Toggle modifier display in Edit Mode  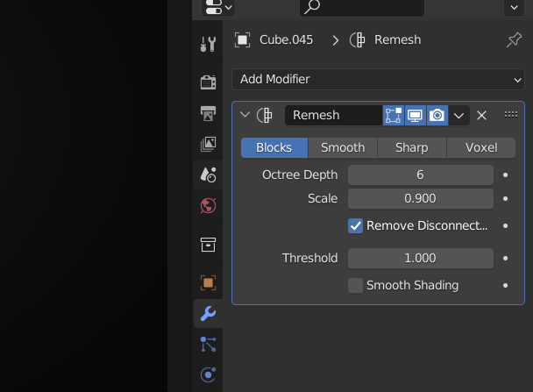pyautogui.click(x=394, y=115)
